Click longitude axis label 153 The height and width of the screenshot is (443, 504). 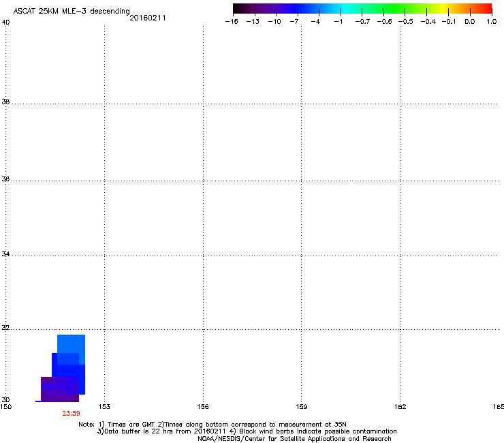[104, 407]
